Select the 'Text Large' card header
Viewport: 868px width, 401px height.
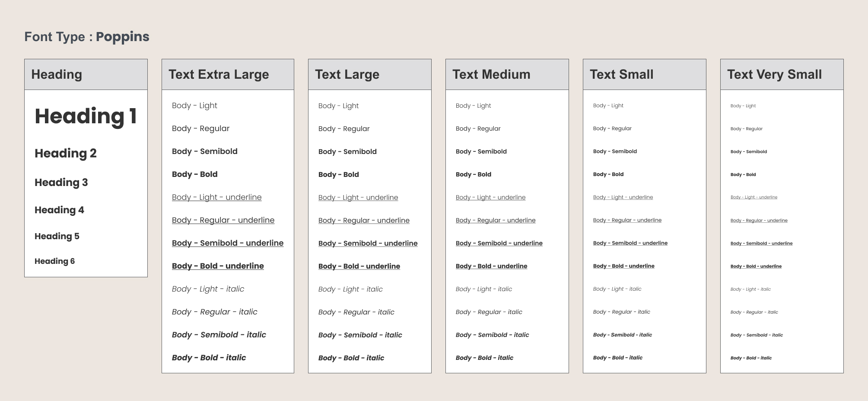(x=369, y=74)
